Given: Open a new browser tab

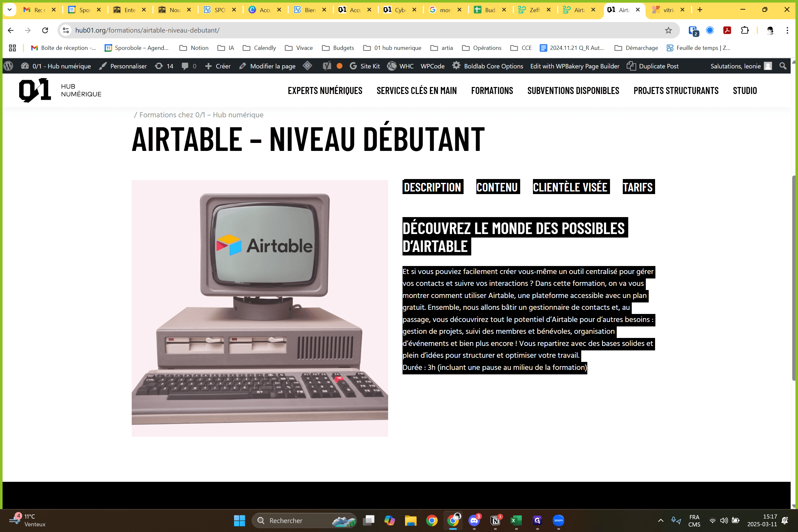Looking at the screenshot, I should [700, 10].
